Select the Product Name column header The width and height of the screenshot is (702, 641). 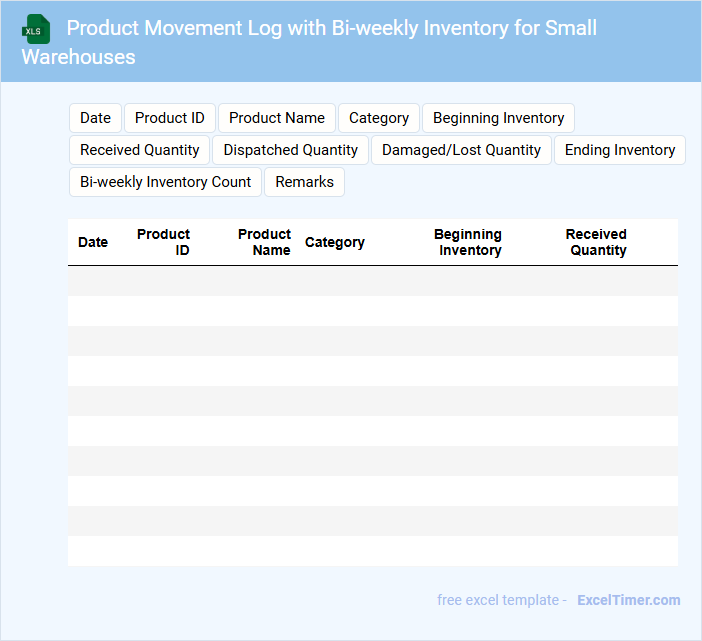coord(264,242)
